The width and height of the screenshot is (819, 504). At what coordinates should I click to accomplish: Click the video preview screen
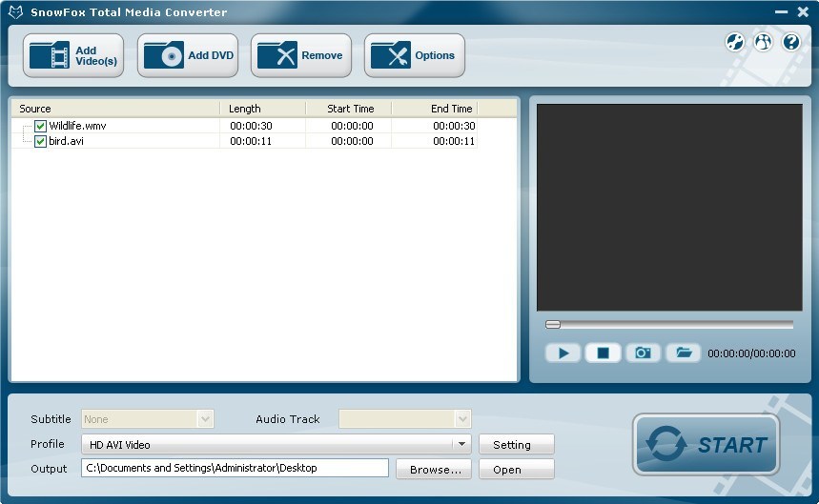[x=669, y=207]
